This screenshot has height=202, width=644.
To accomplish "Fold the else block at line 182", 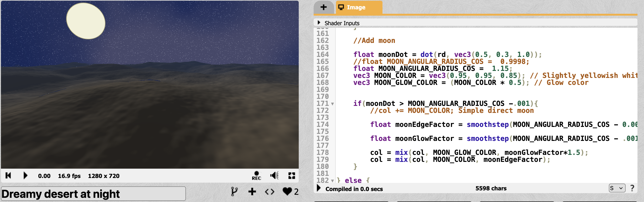I will click(332, 181).
